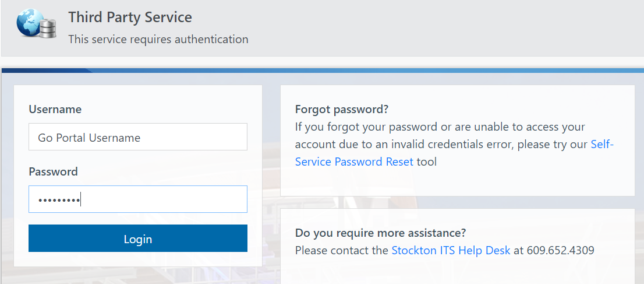Click the word 'tool' after the reset link
Image resolution: width=644 pixels, height=284 pixels.
pyautogui.click(x=427, y=162)
